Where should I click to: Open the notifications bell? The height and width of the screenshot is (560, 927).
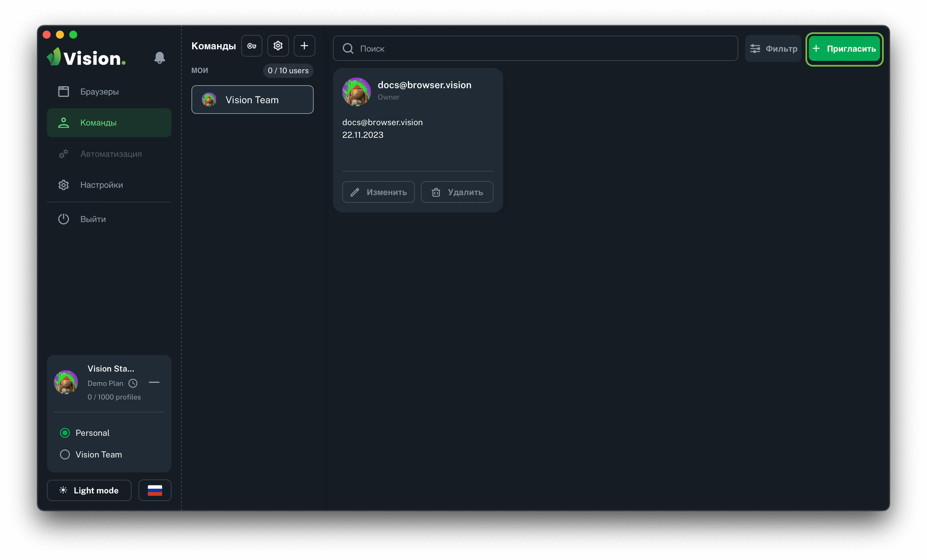[x=159, y=58]
